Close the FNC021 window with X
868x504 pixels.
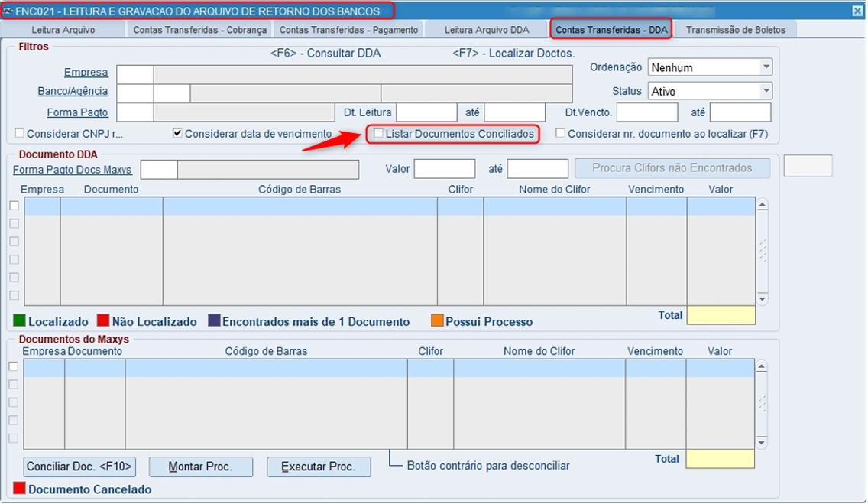857,11
